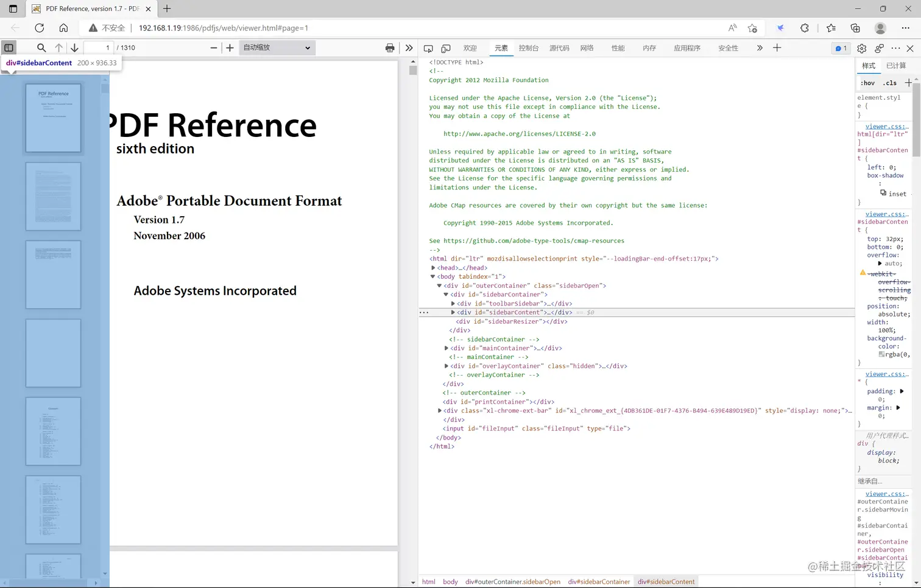Toggle the PDF viewer sidebar button
Image resolution: width=921 pixels, height=588 pixels.
point(9,47)
